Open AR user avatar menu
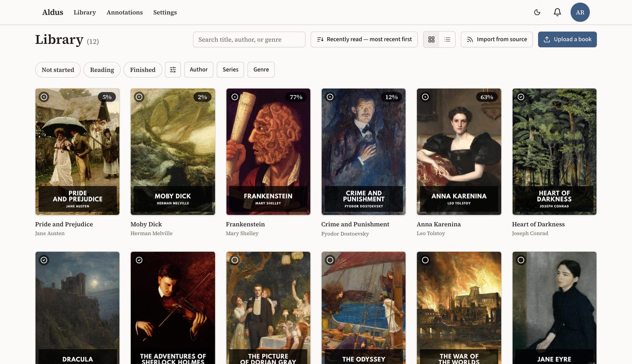632x364 pixels. tap(580, 12)
